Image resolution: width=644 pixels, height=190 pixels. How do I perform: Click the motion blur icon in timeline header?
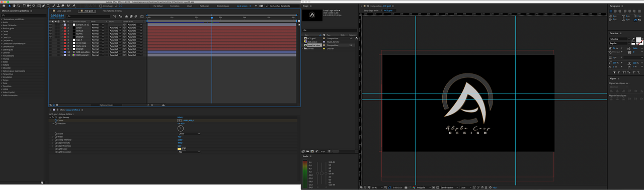(x=136, y=16)
